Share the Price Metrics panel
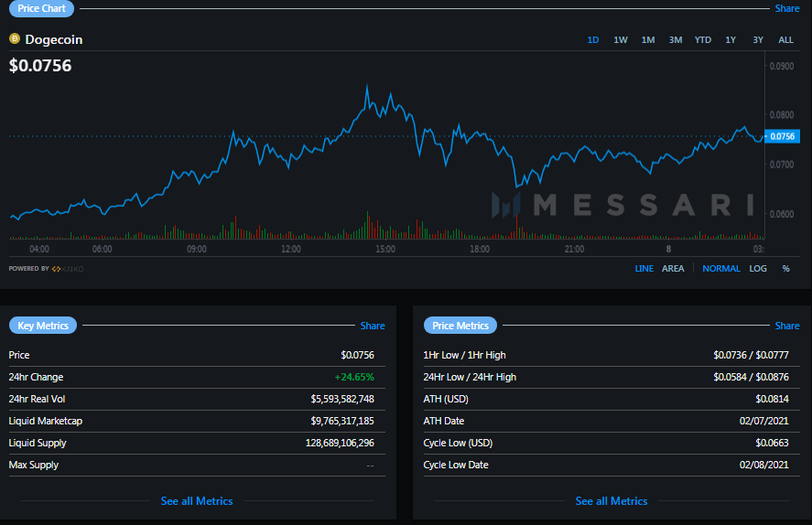This screenshot has height=525, width=812. (786, 326)
